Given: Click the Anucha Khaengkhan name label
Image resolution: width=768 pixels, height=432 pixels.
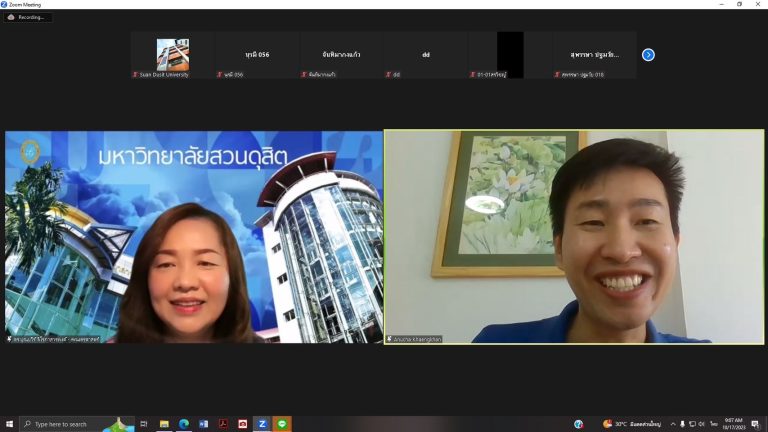Looking at the screenshot, I should [x=414, y=339].
